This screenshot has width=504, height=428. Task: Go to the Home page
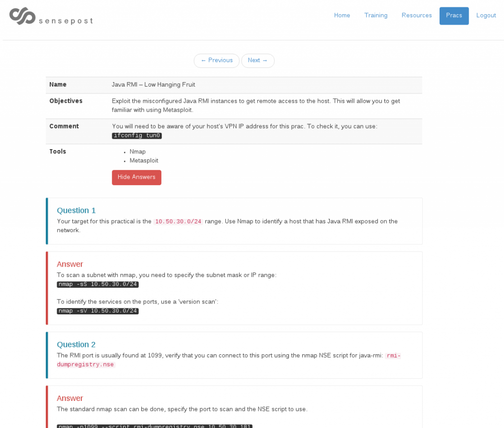tap(342, 16)
